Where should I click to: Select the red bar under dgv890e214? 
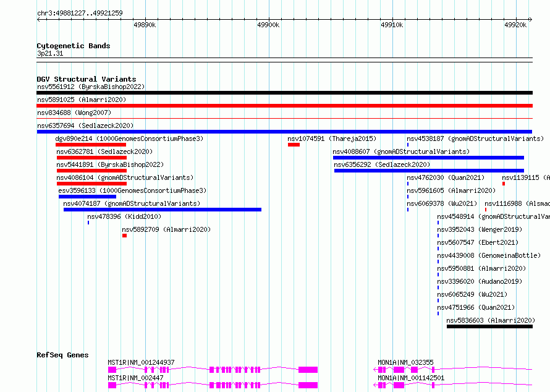coord(91,145)
